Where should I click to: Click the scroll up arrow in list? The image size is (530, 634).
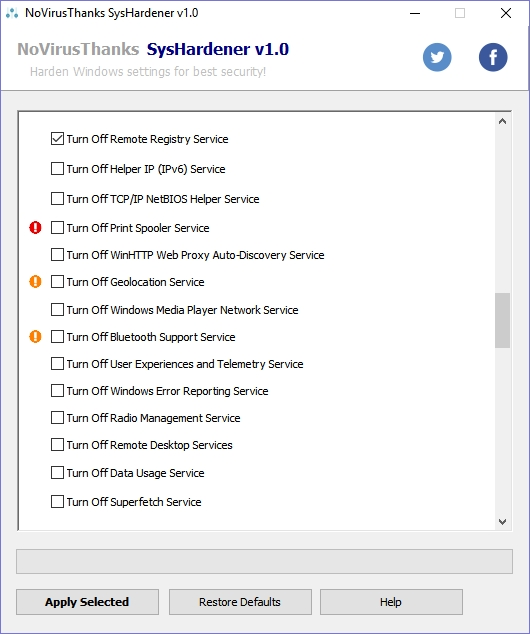pyautogui.click(x=503, y=121)
